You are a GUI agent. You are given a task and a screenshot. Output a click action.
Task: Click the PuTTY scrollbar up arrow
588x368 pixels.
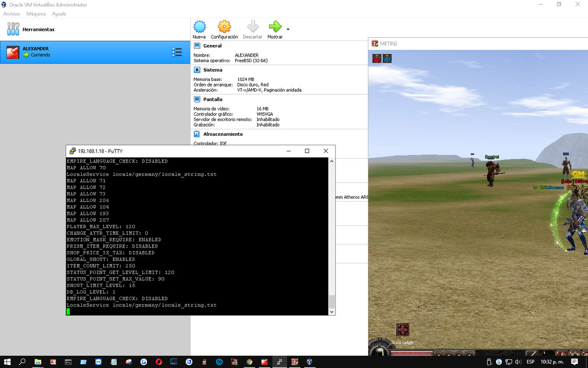click(332, 161)
